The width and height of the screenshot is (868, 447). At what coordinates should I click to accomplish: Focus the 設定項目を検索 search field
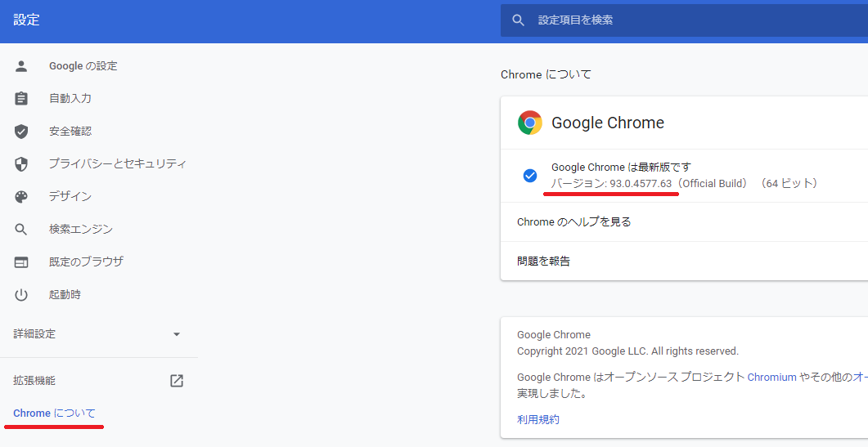[x=684, y=20]
